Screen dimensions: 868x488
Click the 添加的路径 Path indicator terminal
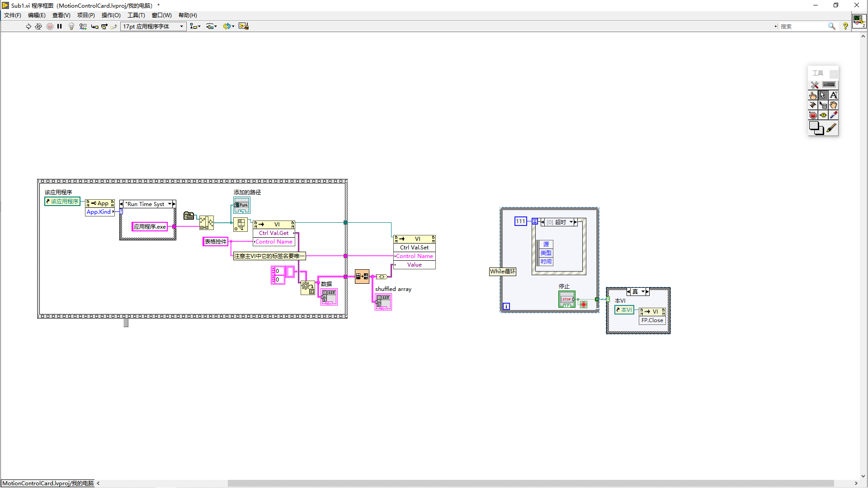(x=242, y=206)
